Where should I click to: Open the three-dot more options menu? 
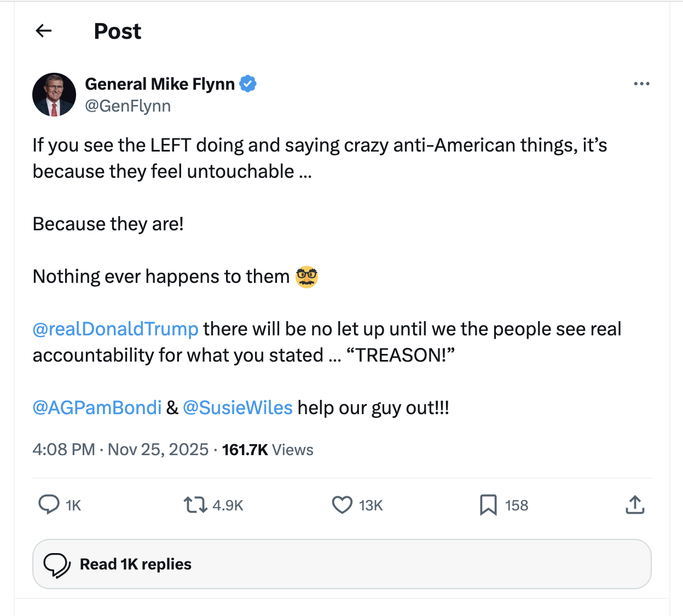[x=641, y=84]
